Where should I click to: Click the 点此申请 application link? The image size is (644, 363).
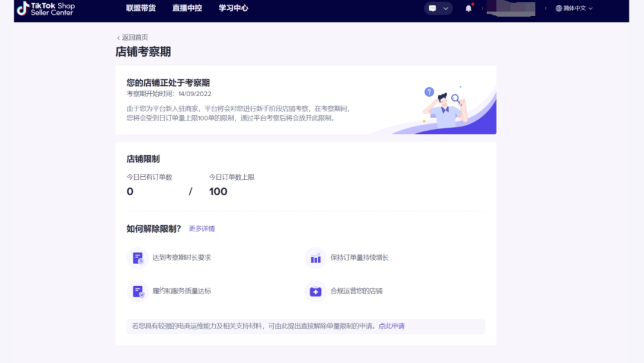391,327
